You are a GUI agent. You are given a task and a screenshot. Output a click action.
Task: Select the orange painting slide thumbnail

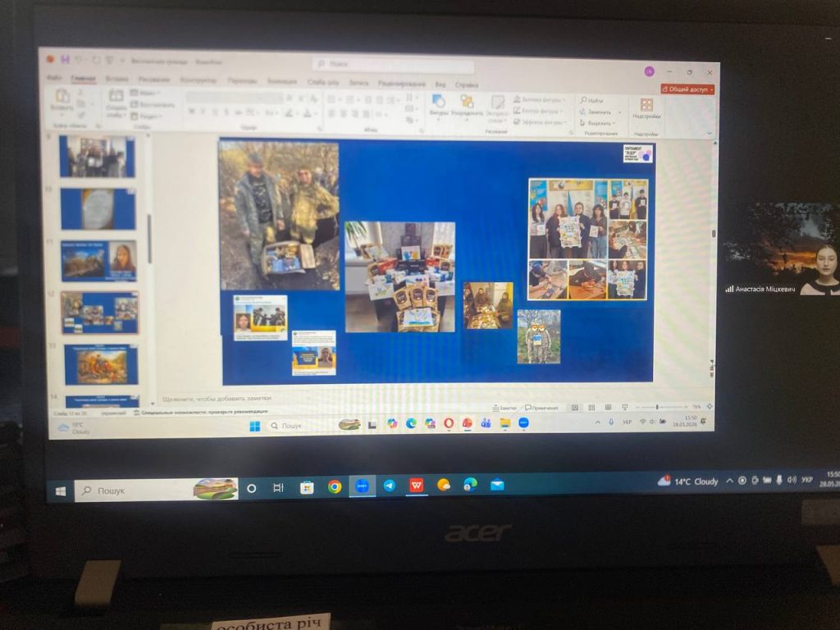coord(101,364)
